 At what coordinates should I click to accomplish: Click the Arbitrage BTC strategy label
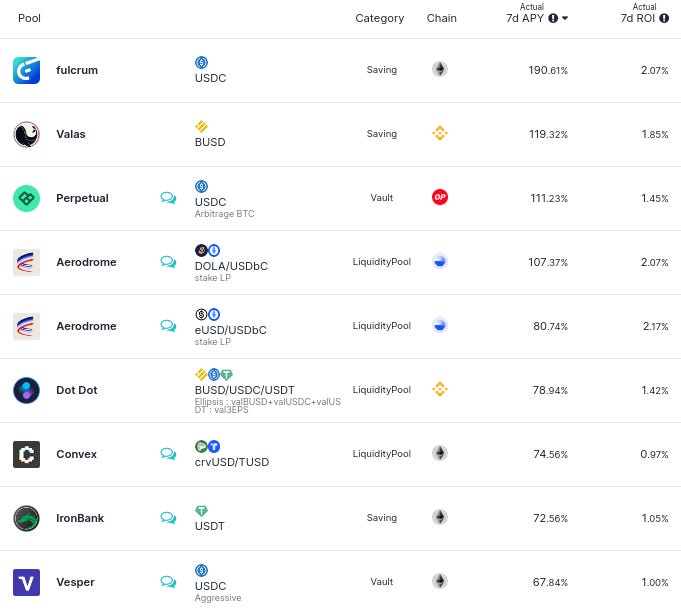coord(225,214)
